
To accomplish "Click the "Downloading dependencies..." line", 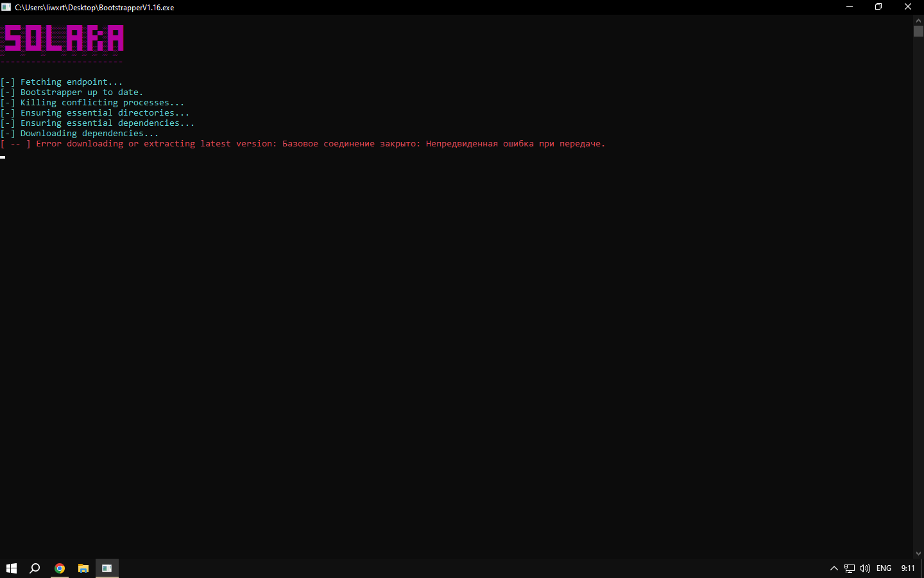I will point(80,134).
